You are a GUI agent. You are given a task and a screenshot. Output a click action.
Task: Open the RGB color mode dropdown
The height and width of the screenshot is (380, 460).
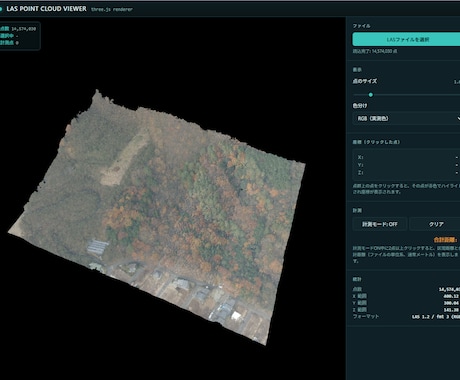pyautogui.click(x=406, y=118)
